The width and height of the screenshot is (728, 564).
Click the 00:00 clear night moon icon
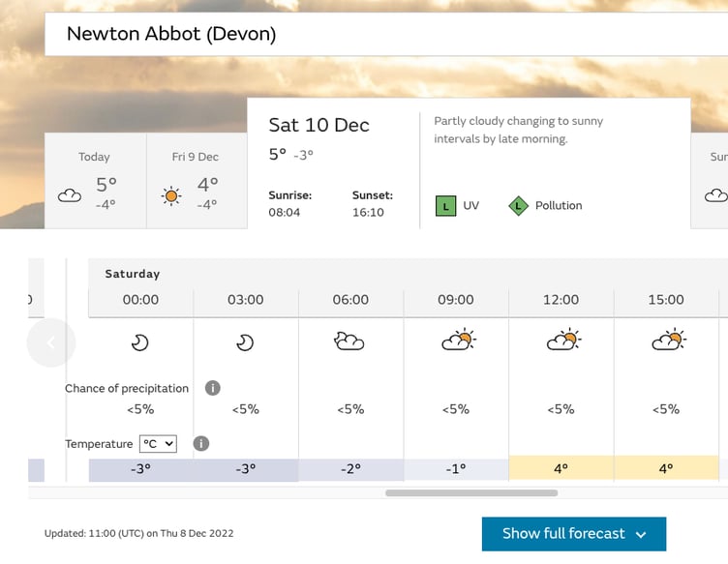pyautogui.click(x=139, y=342)
